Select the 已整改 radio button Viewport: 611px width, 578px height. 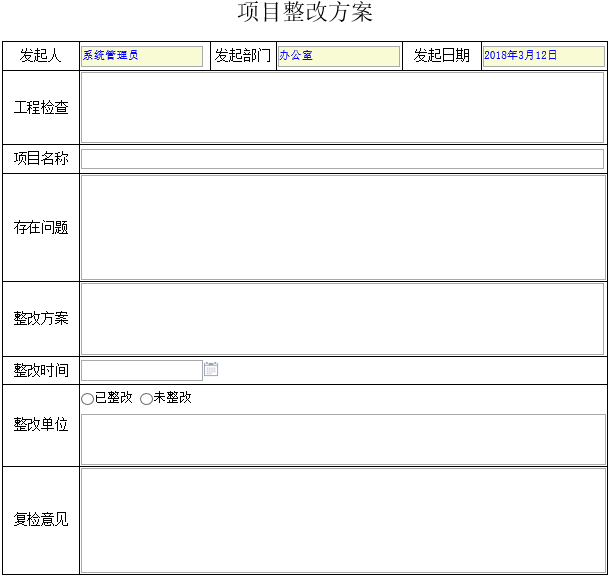(87, 399)
